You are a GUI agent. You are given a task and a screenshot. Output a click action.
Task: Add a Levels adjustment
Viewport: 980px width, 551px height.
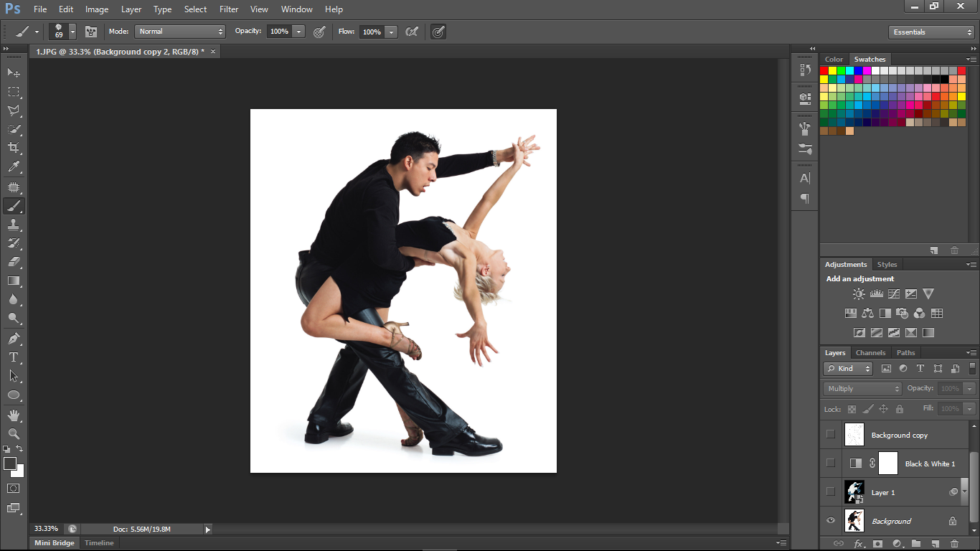pos(876,293)
